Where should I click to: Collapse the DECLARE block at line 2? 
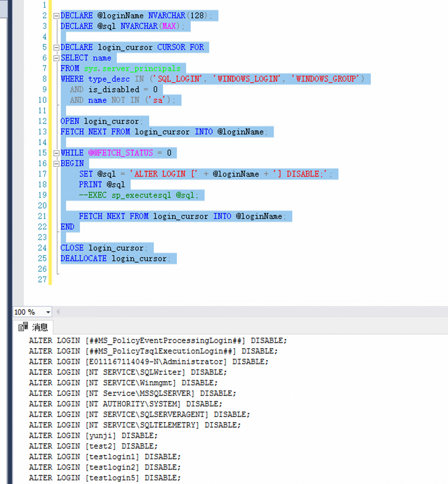point(56,15)
